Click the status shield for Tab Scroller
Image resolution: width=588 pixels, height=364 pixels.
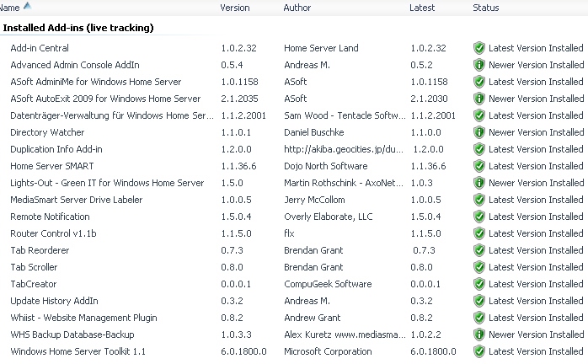(x=478, y=267)
